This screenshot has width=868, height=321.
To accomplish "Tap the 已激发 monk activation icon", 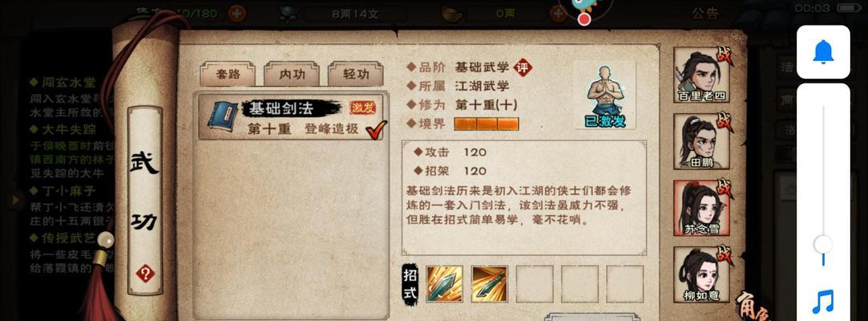I will (x=605, y=95).
